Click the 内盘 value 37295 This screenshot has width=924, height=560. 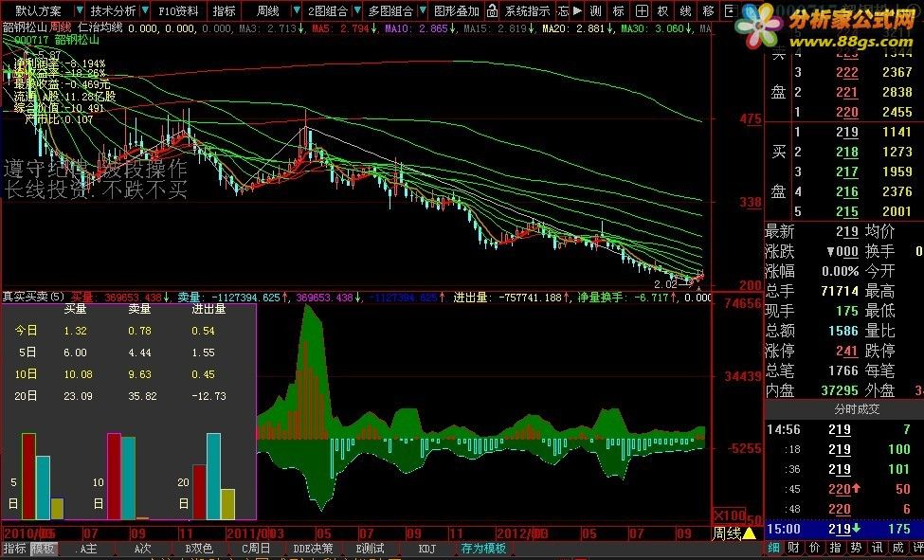(840, 390)
